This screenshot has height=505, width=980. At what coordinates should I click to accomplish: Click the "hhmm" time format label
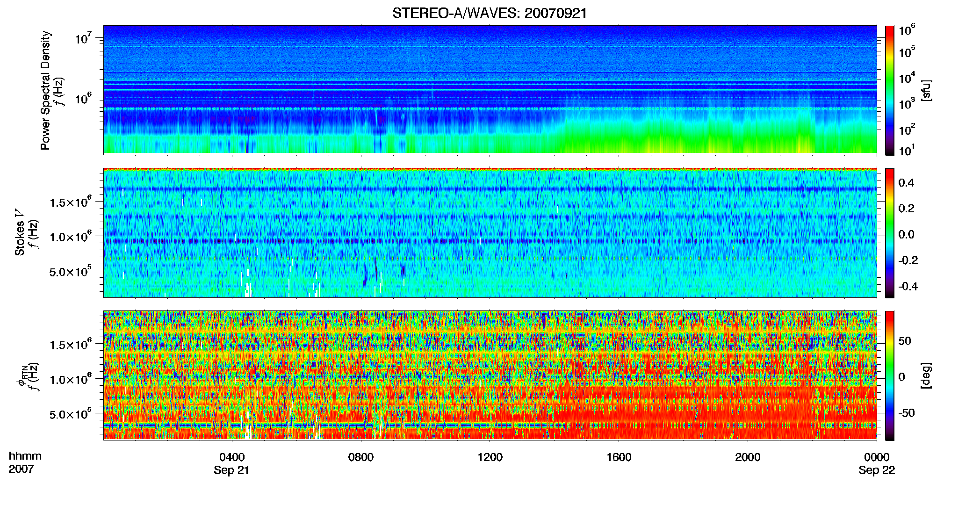[x=25, y=456]
